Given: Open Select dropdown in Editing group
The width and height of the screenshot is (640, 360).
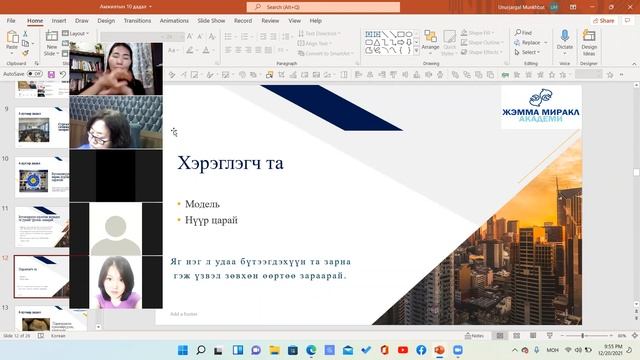Looking at the screenshot, I should [x=527, y=52].
